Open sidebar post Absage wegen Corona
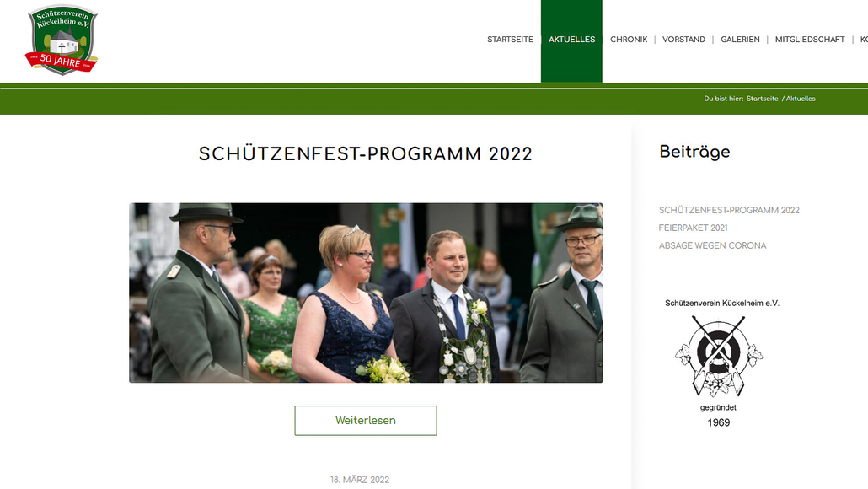The width and height of the screenshot is (868, 489). click(x=712, y=245)
